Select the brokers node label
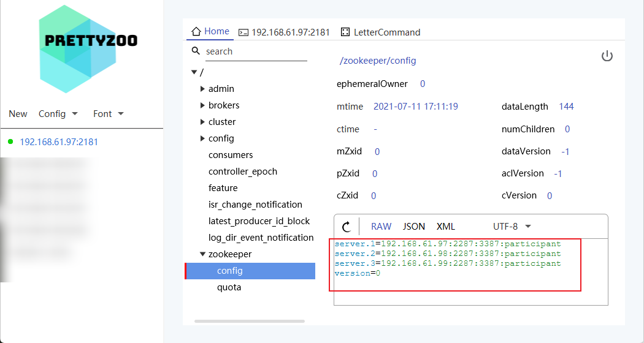This screenshot has height=343, width=644. click(224, 105)
